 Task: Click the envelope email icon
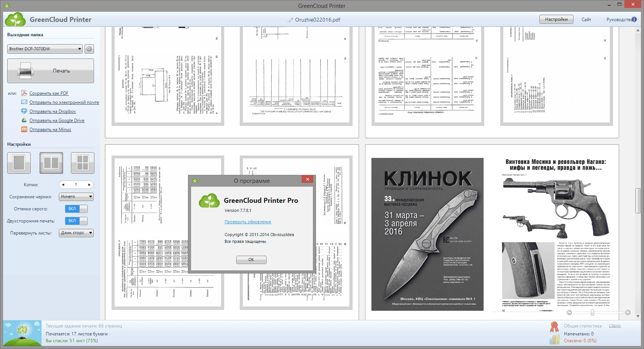pyautogui.click(x=24, y=102)
